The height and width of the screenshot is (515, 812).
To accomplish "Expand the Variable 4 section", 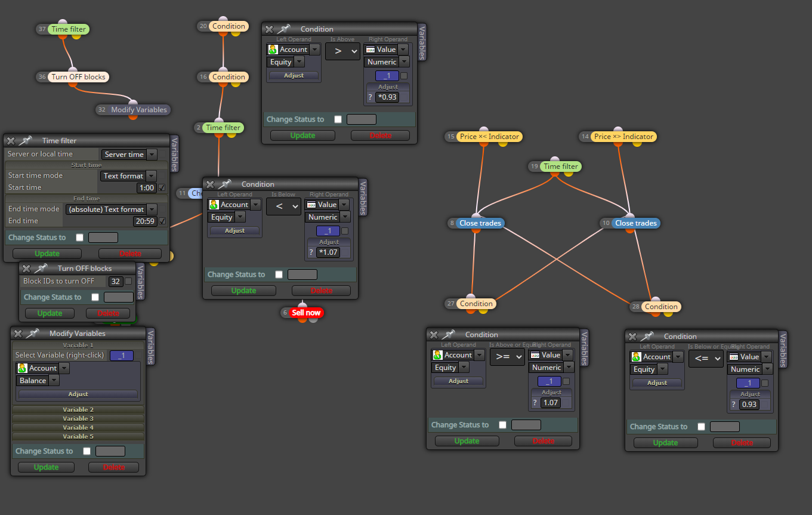I will click(78, 428).
